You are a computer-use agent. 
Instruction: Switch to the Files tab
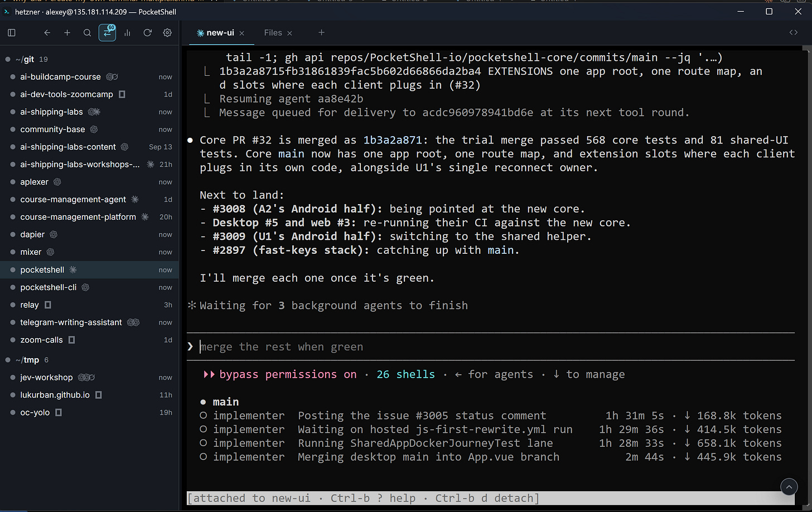[273, 33]
